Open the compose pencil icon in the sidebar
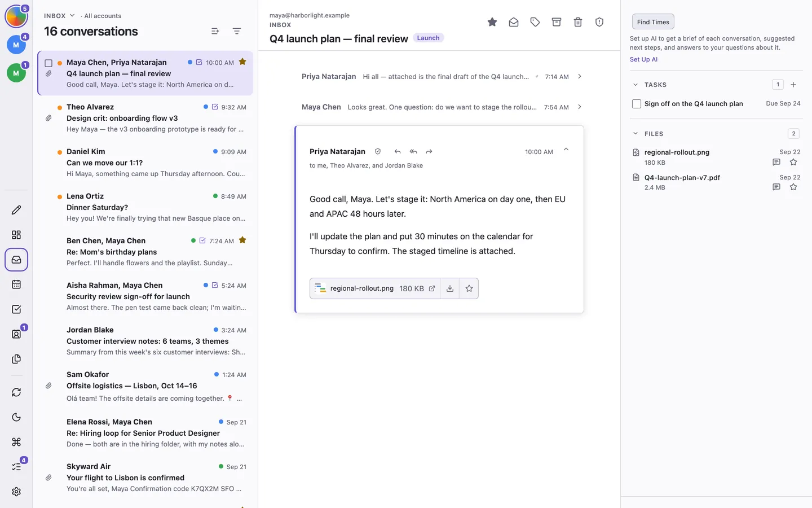The image size is (812, 508). click(x=16, y=210)
